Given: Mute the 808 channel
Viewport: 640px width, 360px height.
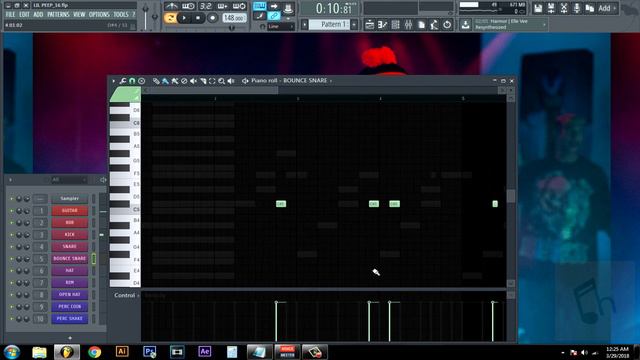Looking at the screenshot, I should [x=11, y=223].
